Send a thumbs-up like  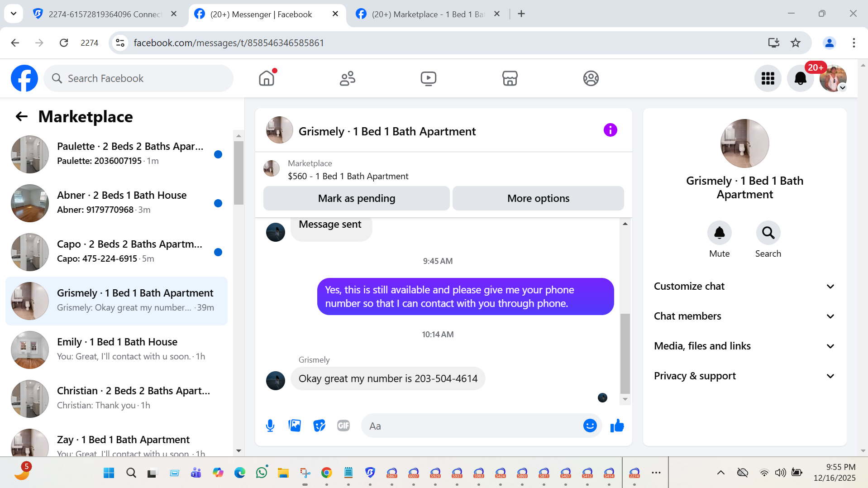point(617,426)
